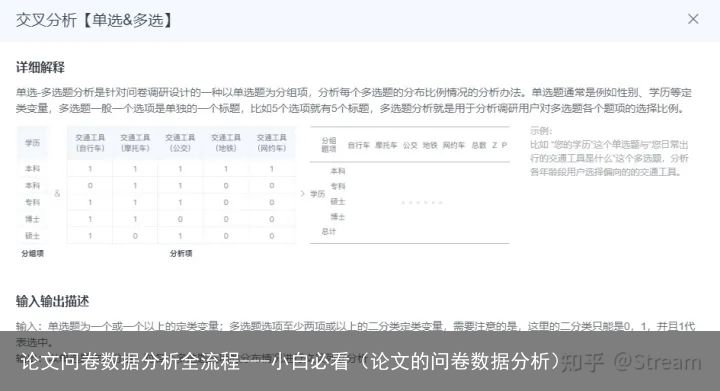This screenshot has width=720, height=391.
Task: Click the 交通工具(自行车) column header
Action: pos(90,143)
